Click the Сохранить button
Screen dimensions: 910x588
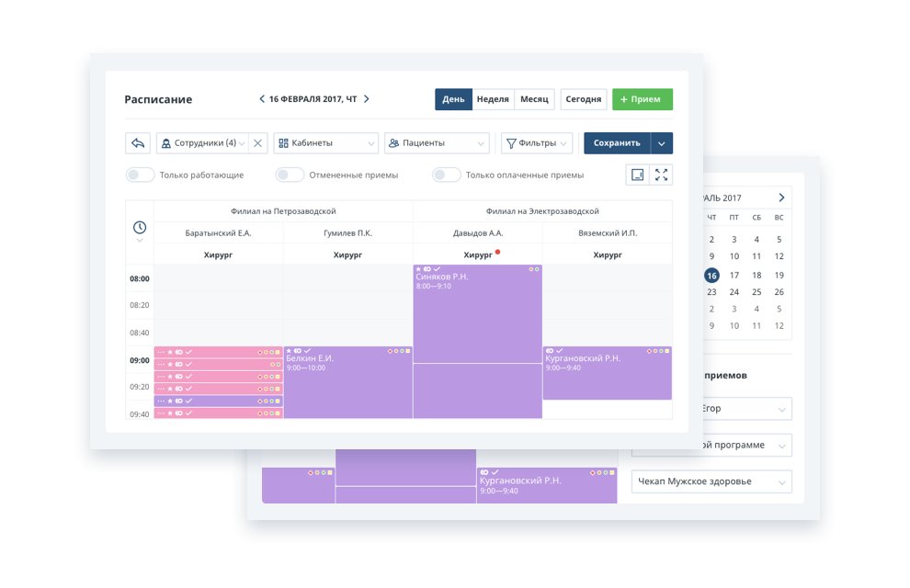[617, 143]
